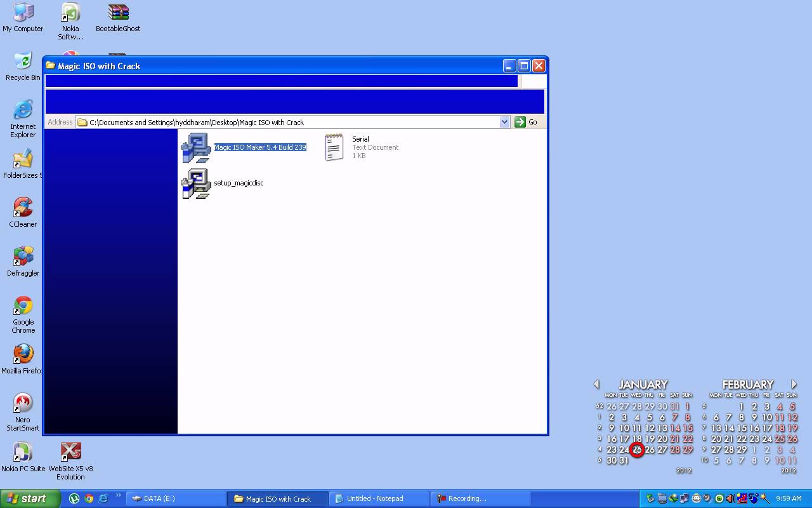Click the window title Magic ISO with Crack

(x=99, y=66)
